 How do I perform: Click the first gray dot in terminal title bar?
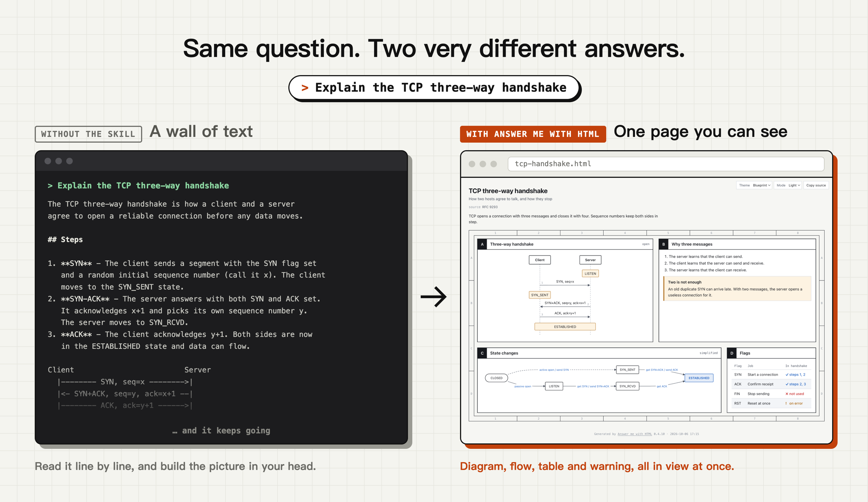tap(48, 161)
